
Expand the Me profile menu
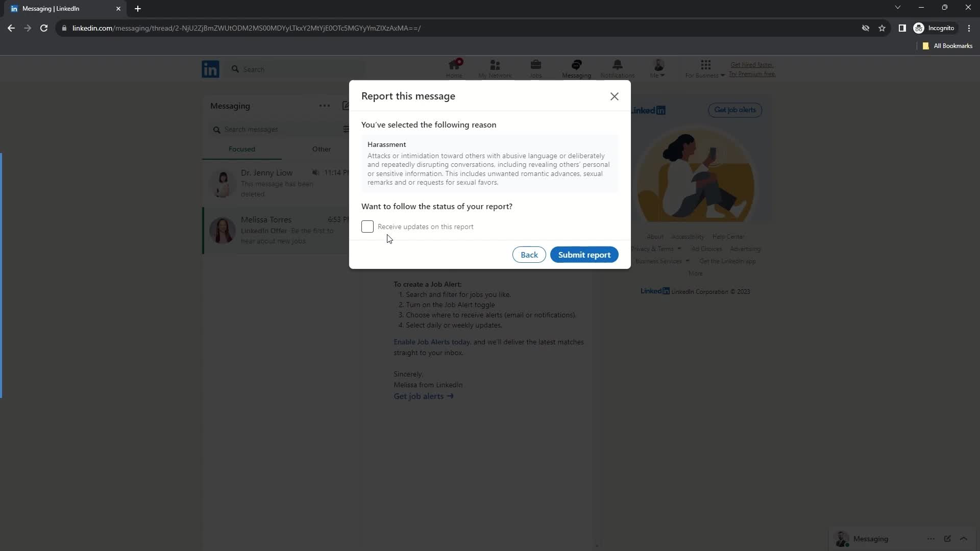click(657, 68)
